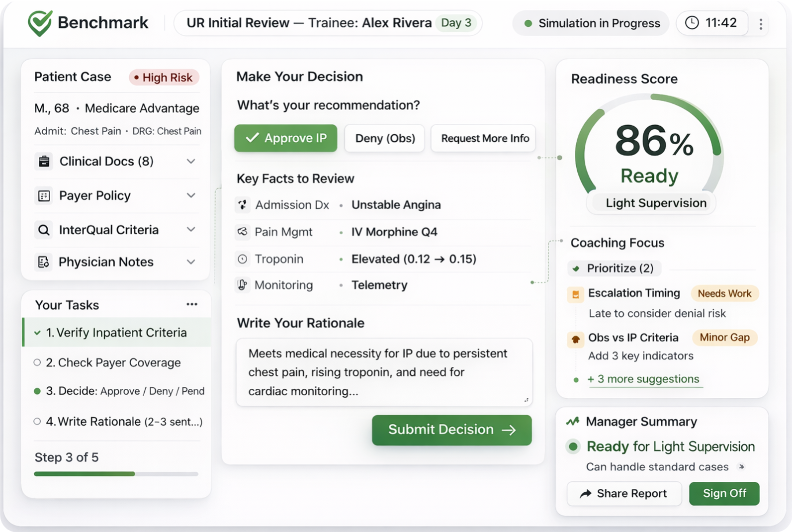
Task: Click the Telemetry monitoring value
Action: pos(379,285)
